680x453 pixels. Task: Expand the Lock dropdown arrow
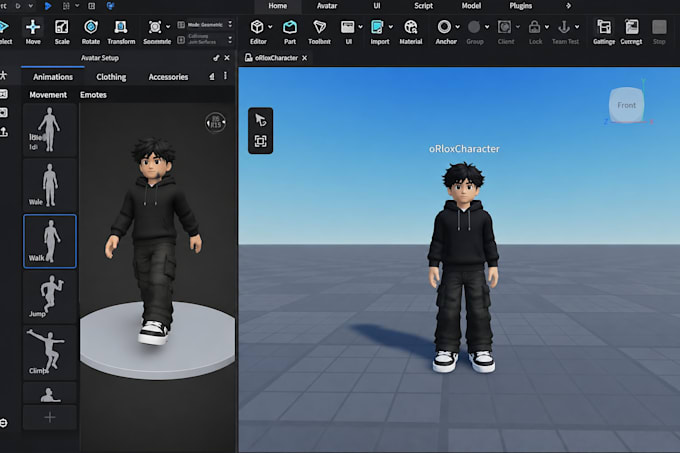[547, 27]
